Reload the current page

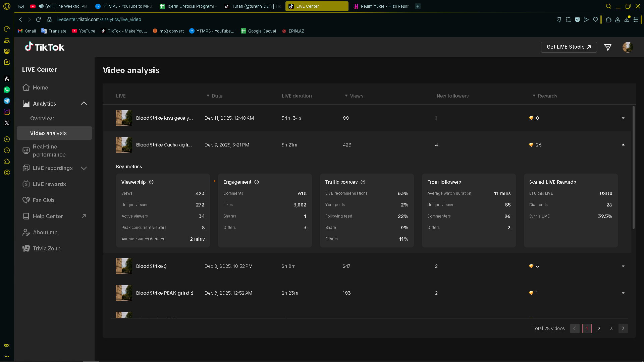point(38,19)
